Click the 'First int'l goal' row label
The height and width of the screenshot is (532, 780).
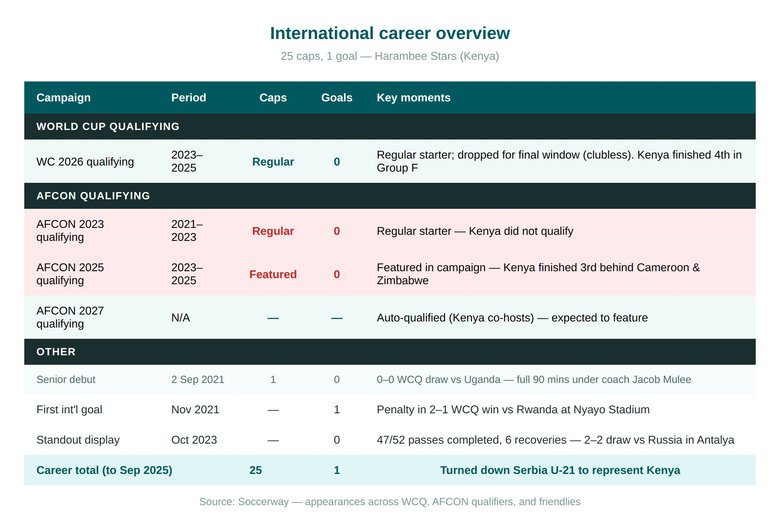pyautogui.click(x=69, y=409)
